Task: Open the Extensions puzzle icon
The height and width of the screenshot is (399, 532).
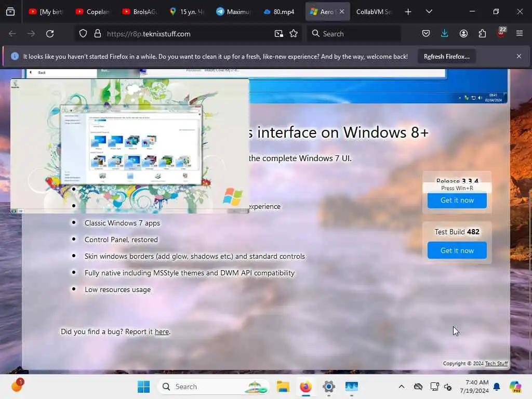Action: (482, 34)
